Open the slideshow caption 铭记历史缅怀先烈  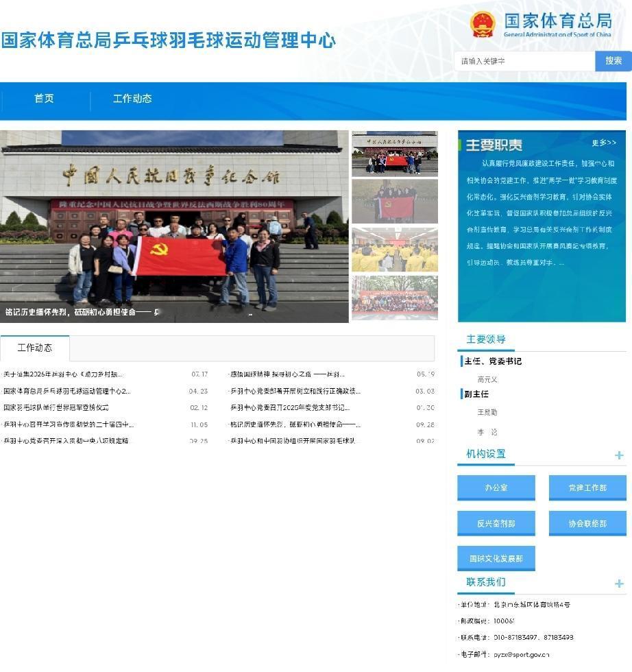point(82,312)
